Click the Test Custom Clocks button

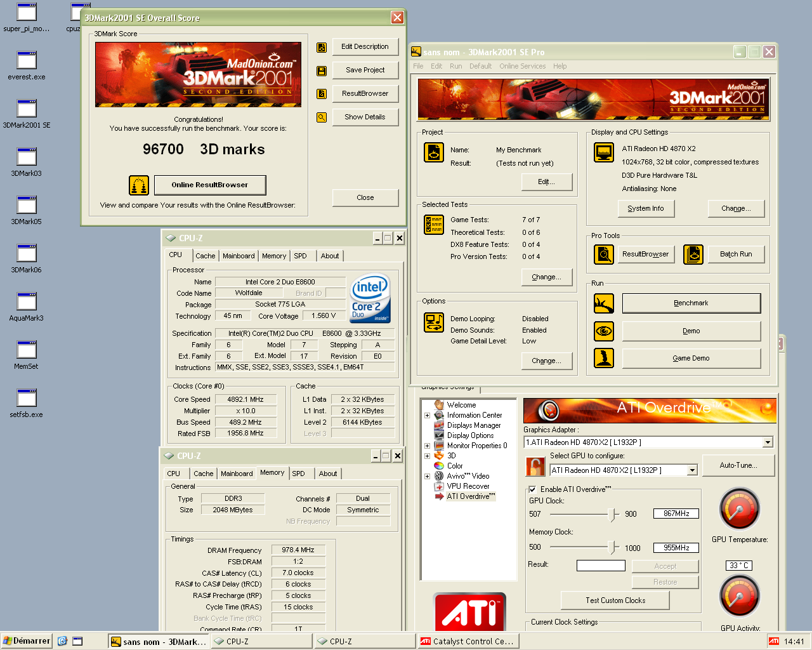(615, 600)
